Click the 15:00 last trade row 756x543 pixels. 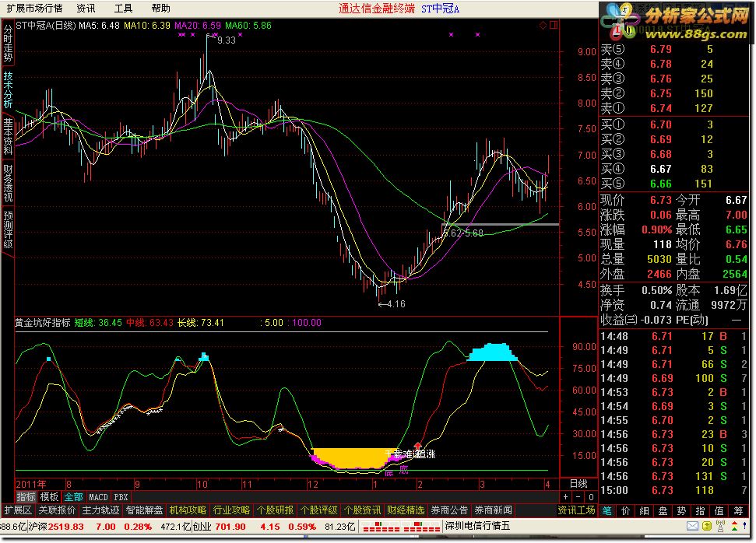(673, 490)
